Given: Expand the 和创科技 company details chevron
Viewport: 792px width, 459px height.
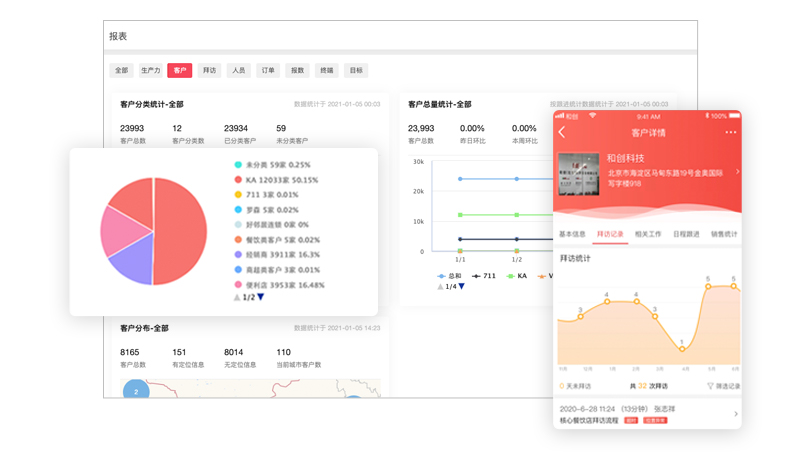Looking at the screenshot, I should 737,172.
